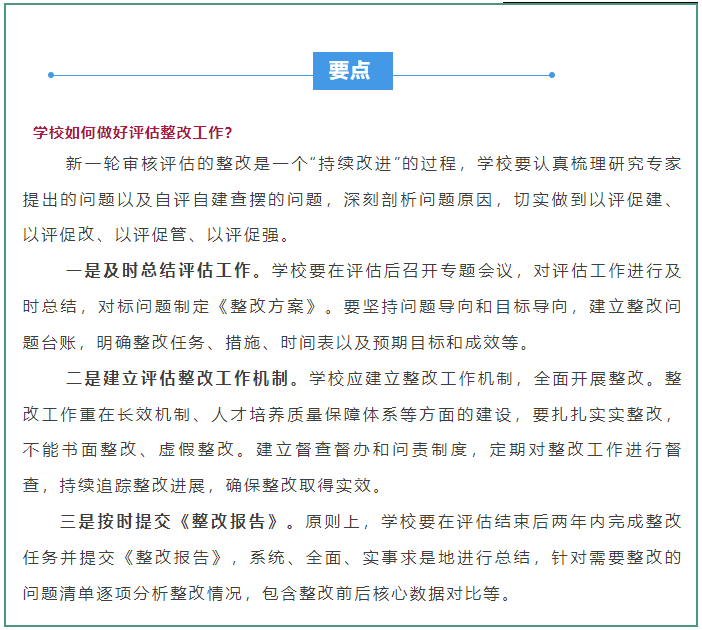This screenshot has width=702, height=630.
Task: Click the left blue dot of divider line
Action: tap(51, 74)
